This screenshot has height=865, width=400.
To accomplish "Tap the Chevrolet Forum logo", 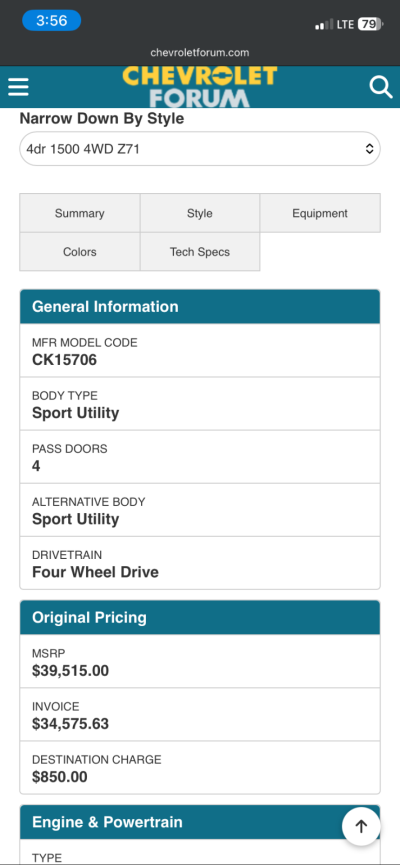I will coord(200,87).
